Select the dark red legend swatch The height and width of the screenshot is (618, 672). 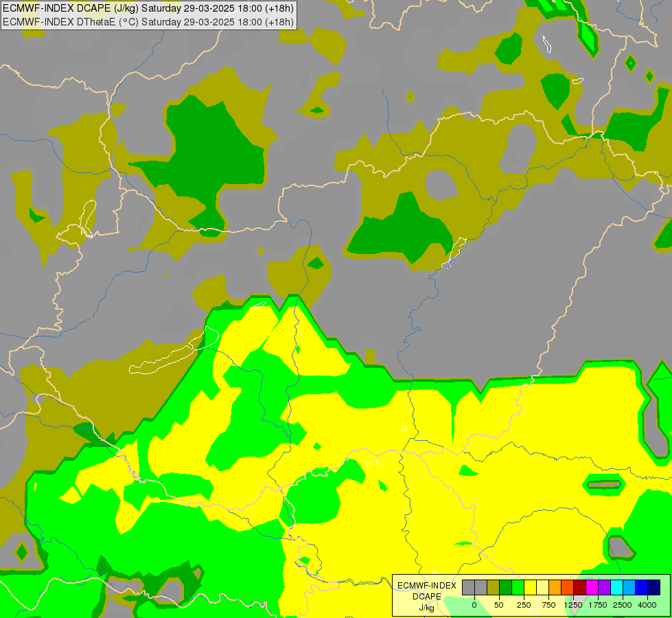click(580, 588)
